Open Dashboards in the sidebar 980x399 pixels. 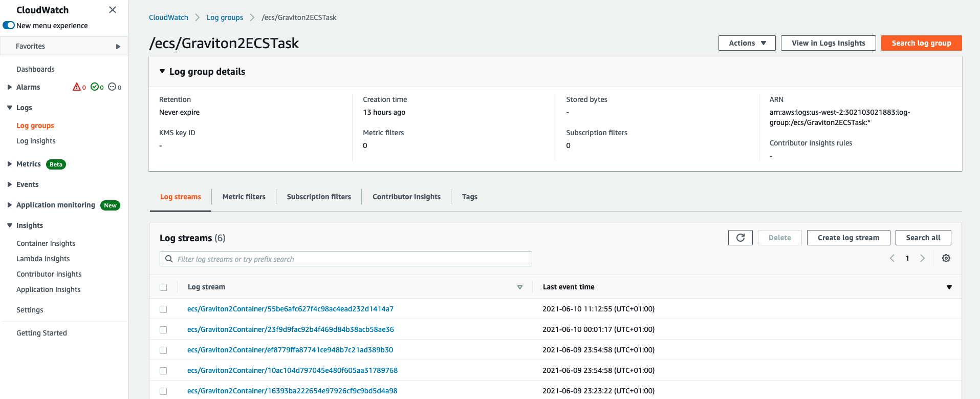(x=35, y=69)
